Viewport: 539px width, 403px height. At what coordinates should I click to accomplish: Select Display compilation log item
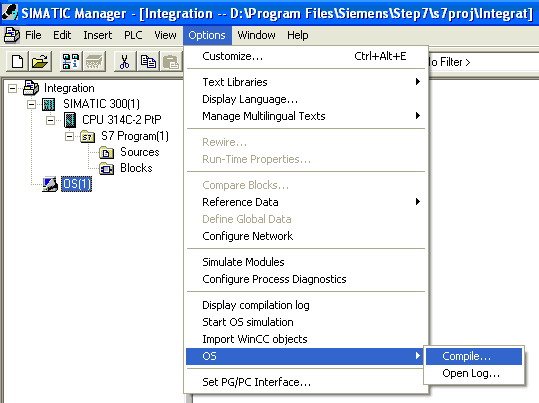click(x=306, y=305)
